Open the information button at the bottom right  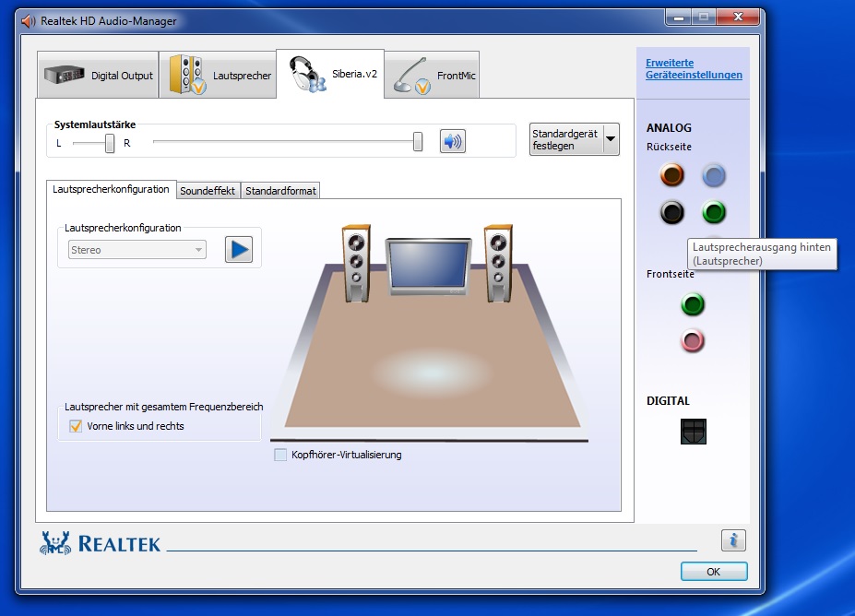pyautogui.click(x=733, y=540)
